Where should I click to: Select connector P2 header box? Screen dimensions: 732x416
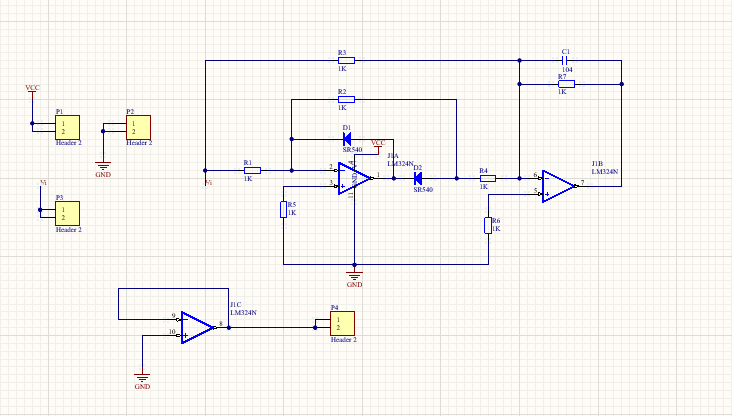[x=138, y=127]
